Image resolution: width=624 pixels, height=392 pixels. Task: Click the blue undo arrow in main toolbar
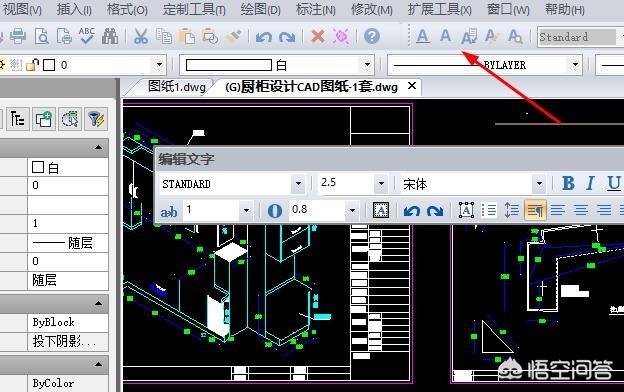pos(263,37)
